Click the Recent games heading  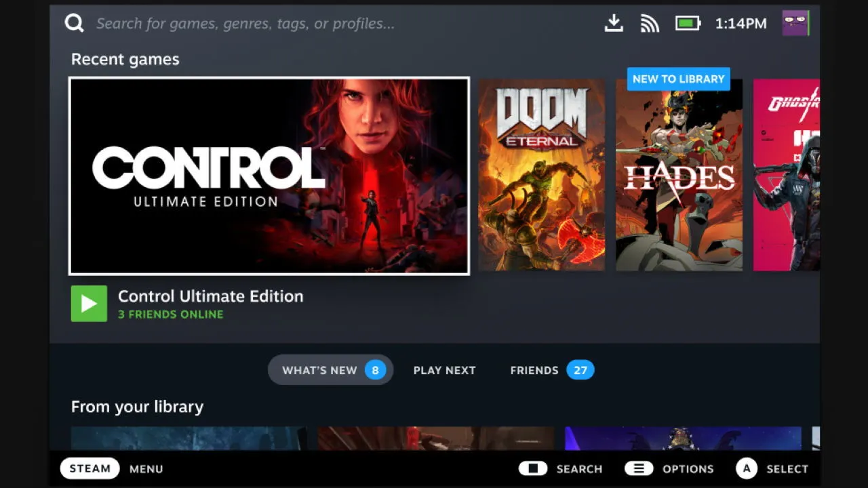point(125,59)
